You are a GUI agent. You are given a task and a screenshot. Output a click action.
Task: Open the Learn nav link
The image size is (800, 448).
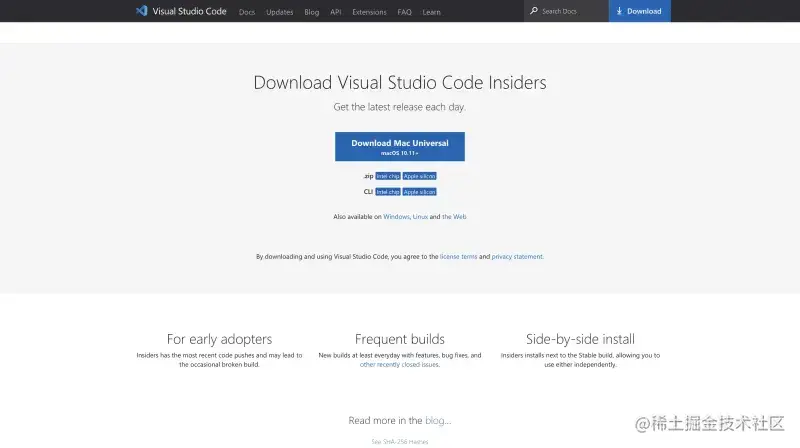tap(432, 12)
